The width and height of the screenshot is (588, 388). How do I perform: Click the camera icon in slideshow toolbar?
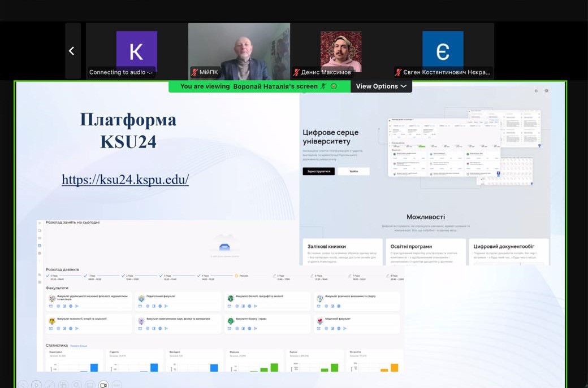click(103, 385)
